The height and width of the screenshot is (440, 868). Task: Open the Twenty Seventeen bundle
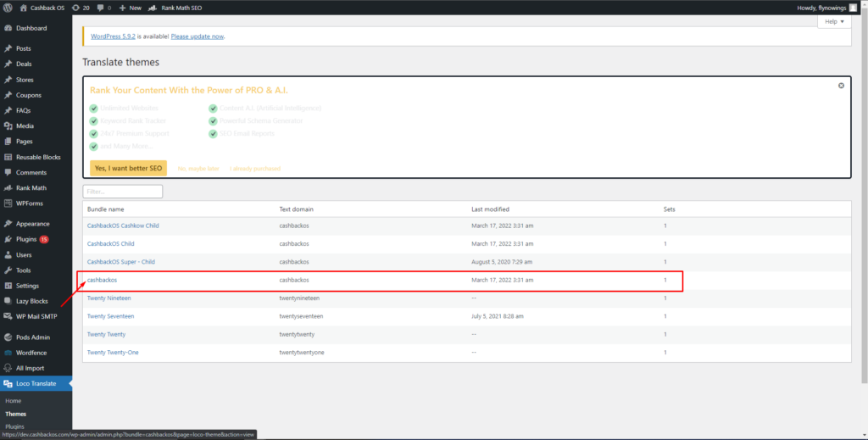[x=111, y=316]
